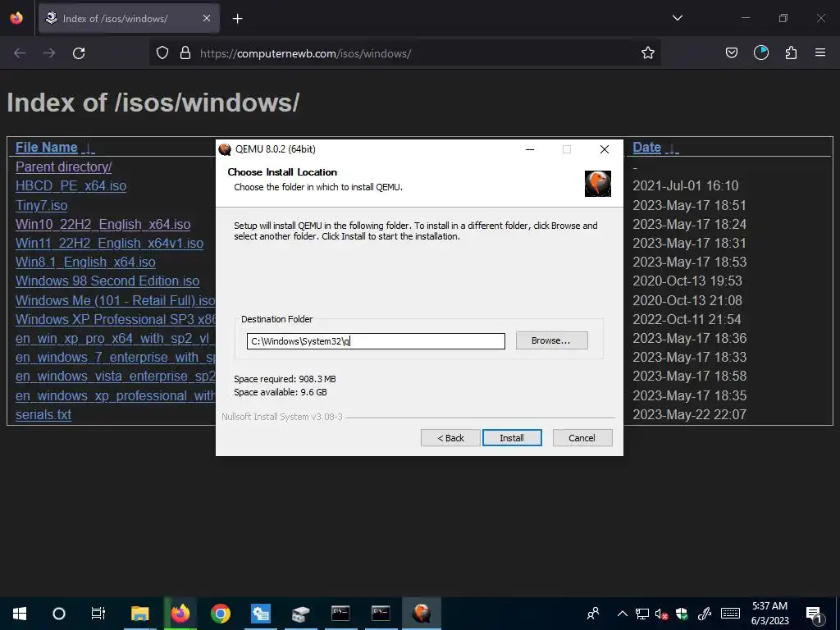Click the Destination Folder path field
Viewport: 840px width, 630px height.
pyautogui.click(x=376, y=340)
